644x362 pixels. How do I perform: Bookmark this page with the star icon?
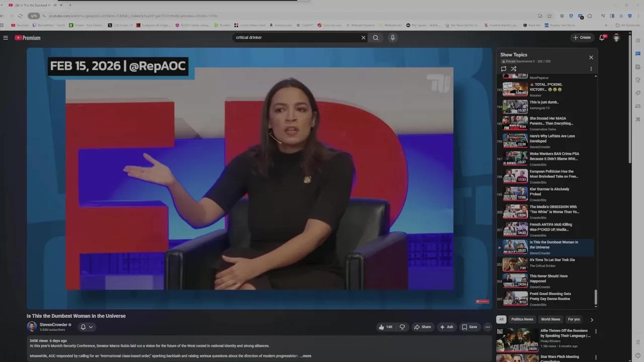[x=549, y=16]
